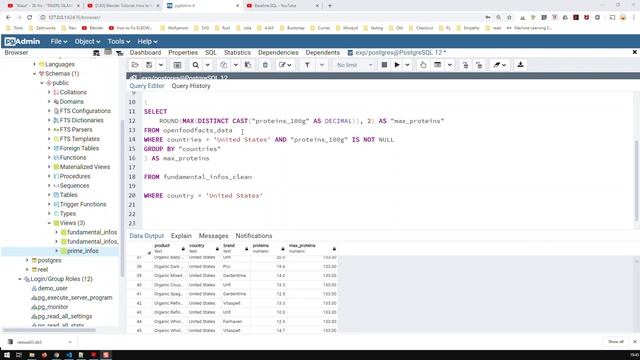Open a new Chrome tab
640x360 pixels.
click(330, 6)
